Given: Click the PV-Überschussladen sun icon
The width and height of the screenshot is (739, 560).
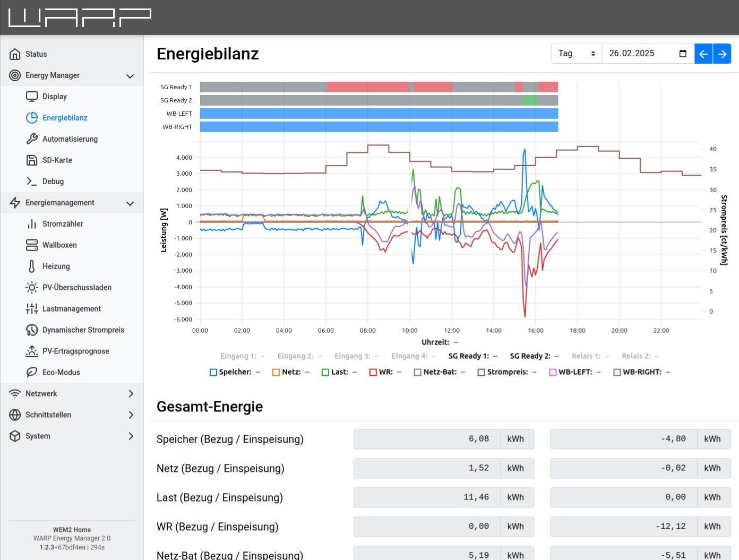Looking at the screenshot, I should point(32,288).
